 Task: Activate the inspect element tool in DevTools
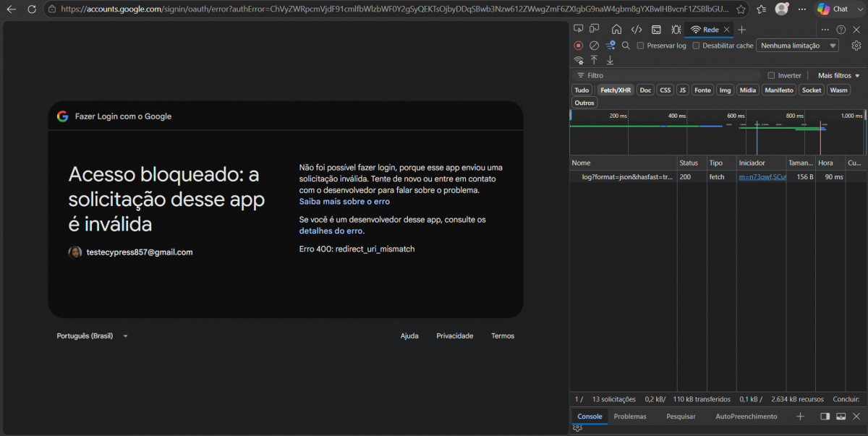click(578, 29)
